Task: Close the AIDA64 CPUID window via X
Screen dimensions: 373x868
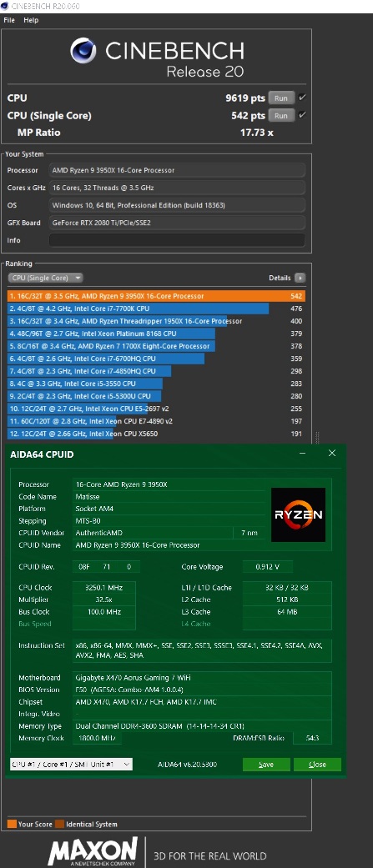Action: tap(332, 454)
